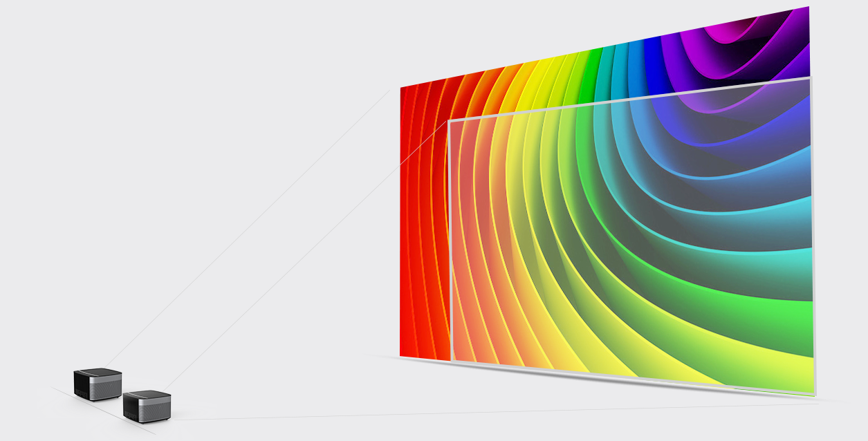Screen dimensions: 868x441
Task: Click the beam line along the floor
Action: pos(484,412)
